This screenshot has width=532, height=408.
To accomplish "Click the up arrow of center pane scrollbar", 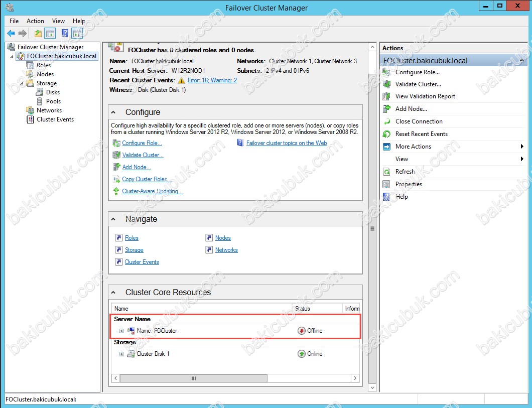I will 372,47.
